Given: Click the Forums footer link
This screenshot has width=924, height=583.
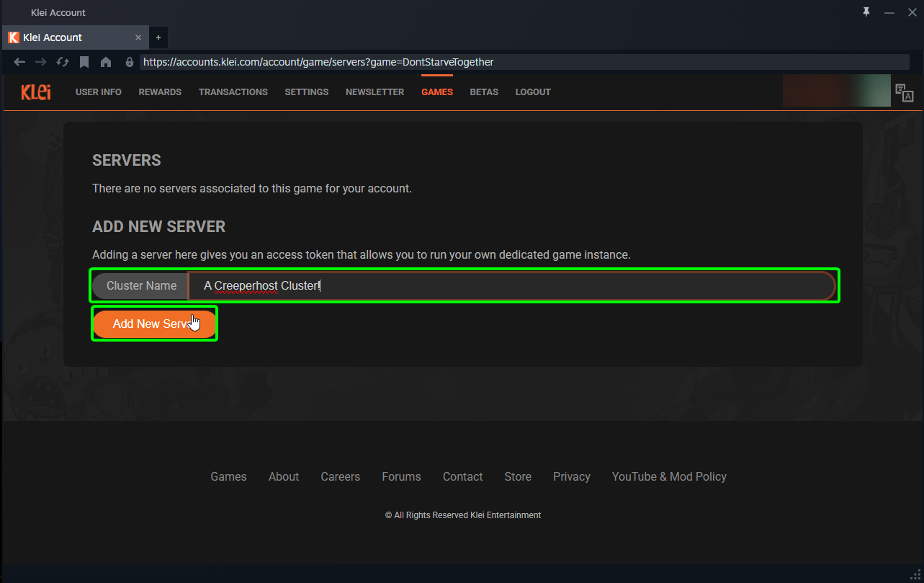Looking at the screenshot, I should pos(401,476).
